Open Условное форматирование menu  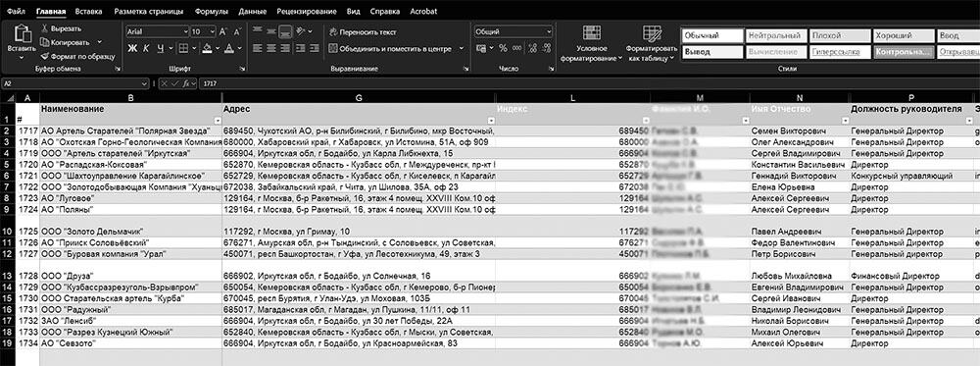point(591,44)
